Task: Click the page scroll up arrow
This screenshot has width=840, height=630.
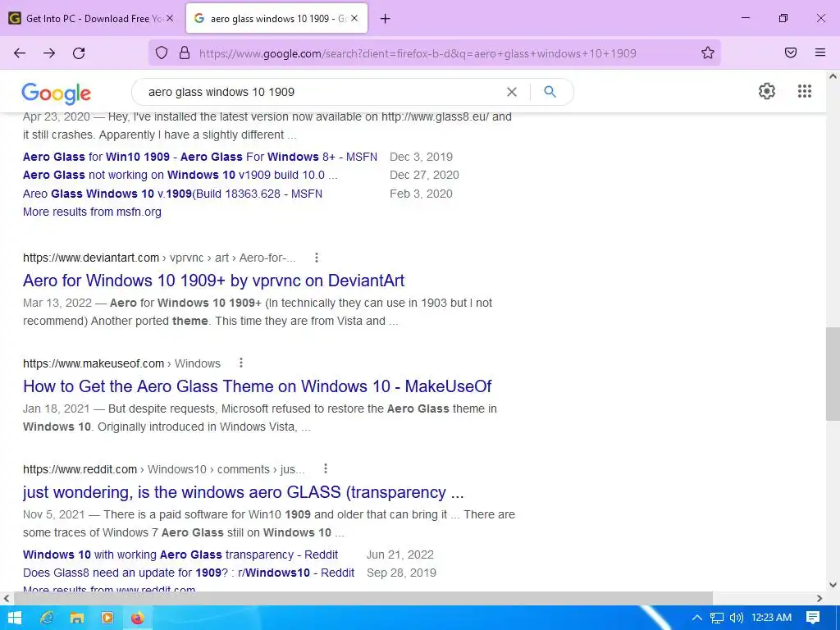Action: coord(833,76)
